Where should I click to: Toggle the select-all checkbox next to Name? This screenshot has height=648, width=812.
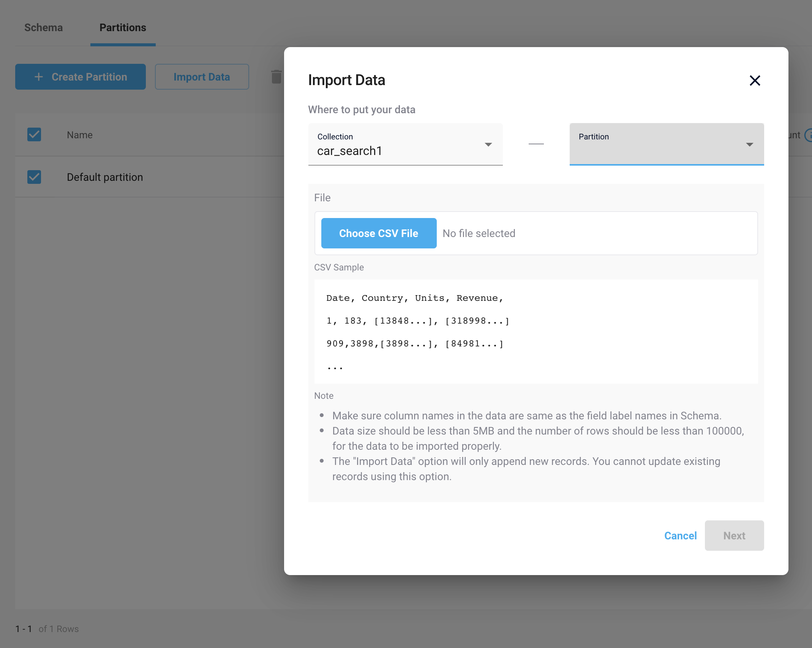(x=34, y=134)
